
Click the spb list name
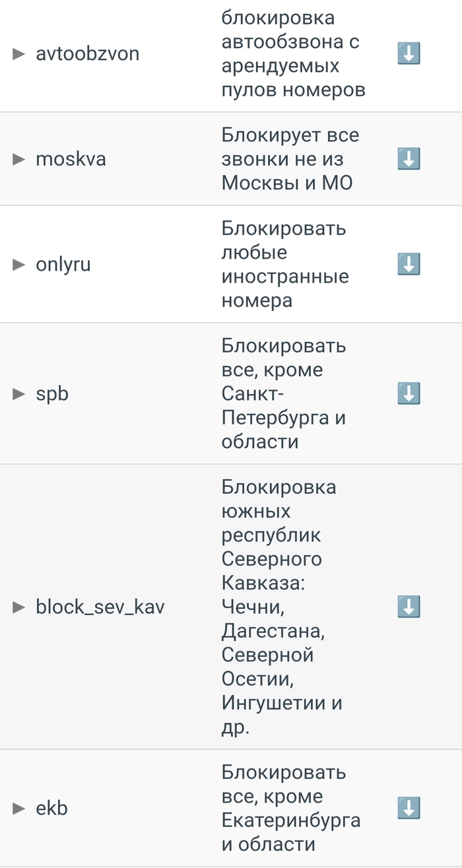pos(52,394)
